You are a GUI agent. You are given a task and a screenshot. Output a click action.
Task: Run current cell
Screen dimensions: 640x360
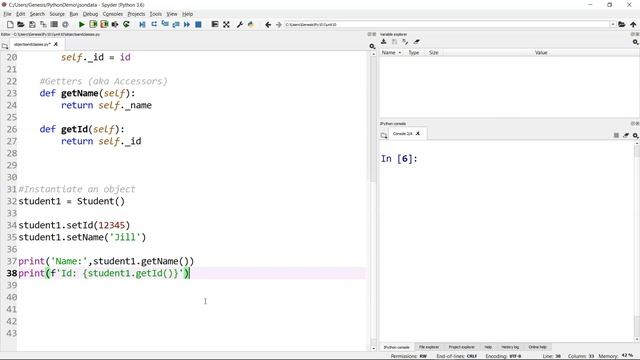[x=93, y=24]
